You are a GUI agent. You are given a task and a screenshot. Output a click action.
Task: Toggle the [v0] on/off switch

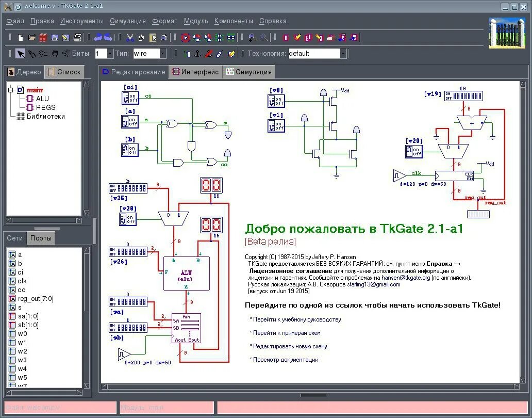click(x=276, y=101)
